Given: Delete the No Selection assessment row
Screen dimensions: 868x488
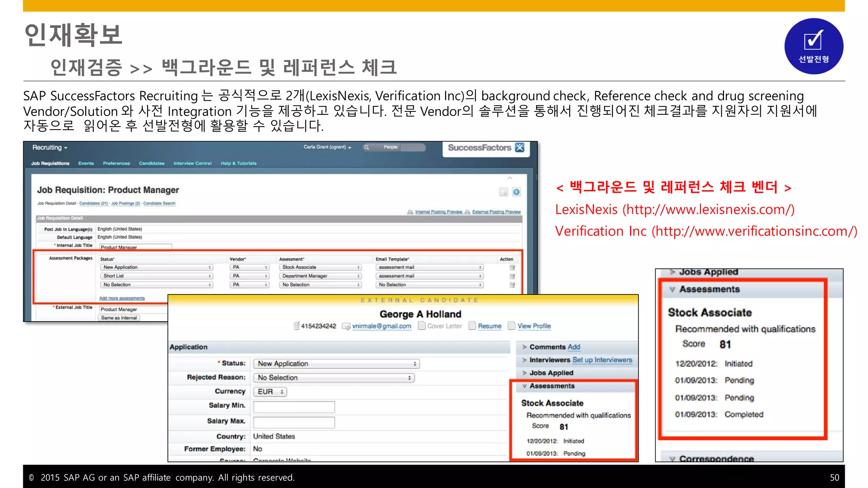Looking at the screenshot, I should (x=512, y=285).
